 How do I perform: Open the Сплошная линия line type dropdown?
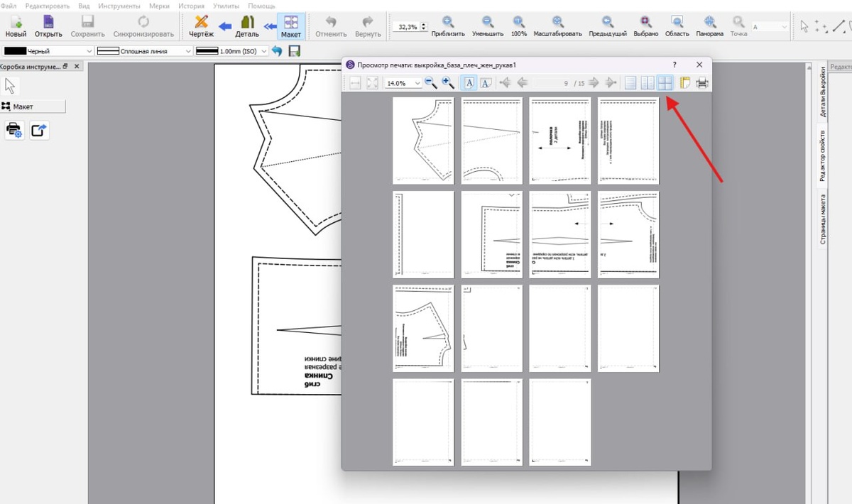point(144,51)
